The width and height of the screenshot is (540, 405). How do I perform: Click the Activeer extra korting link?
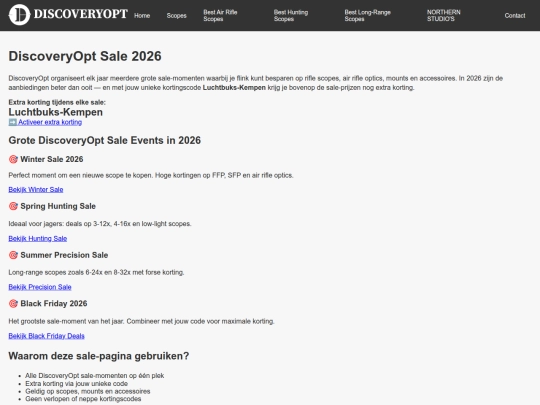50,122
